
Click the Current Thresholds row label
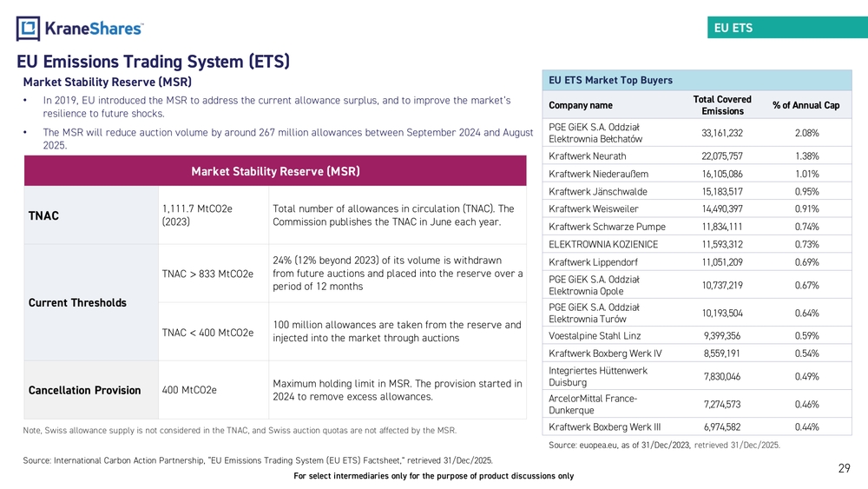pyautogui.click(x=77, y=303)
